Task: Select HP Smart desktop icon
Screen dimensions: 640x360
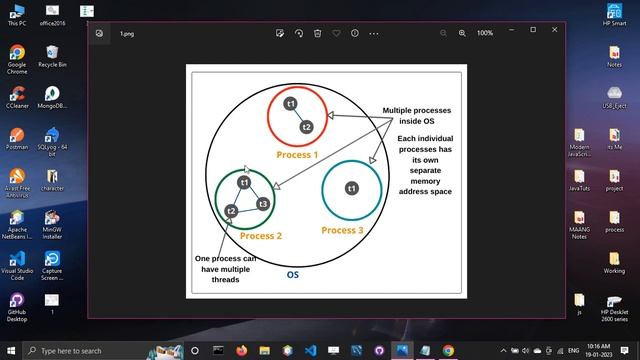Action: 614,15
